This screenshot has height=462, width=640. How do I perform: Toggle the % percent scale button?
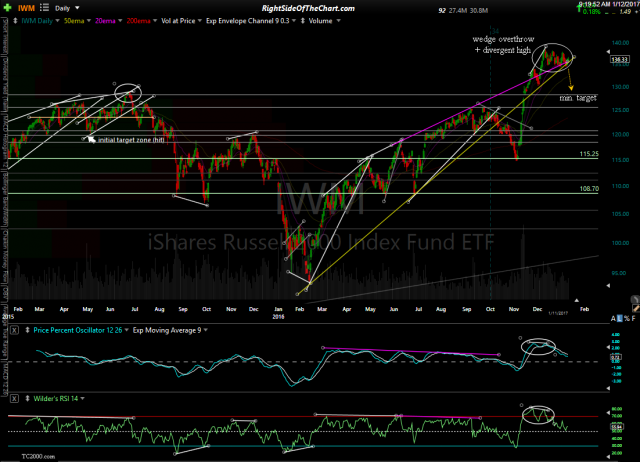[x=627, y=318]
